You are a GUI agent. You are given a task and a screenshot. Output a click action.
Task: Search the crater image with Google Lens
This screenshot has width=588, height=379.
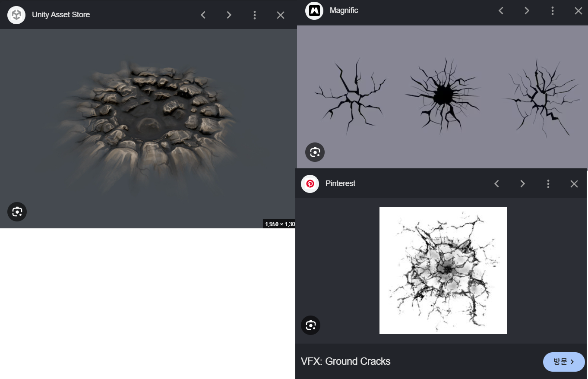(x=17, y=212)
